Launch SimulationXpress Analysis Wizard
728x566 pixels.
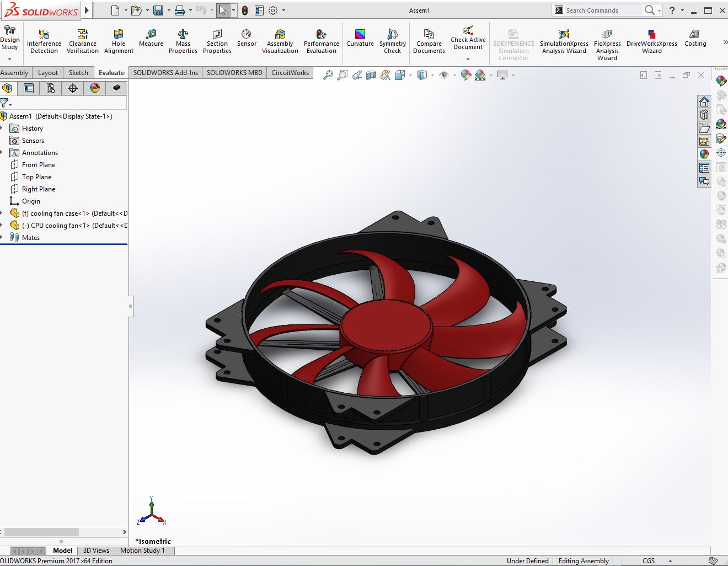[564, 41]
